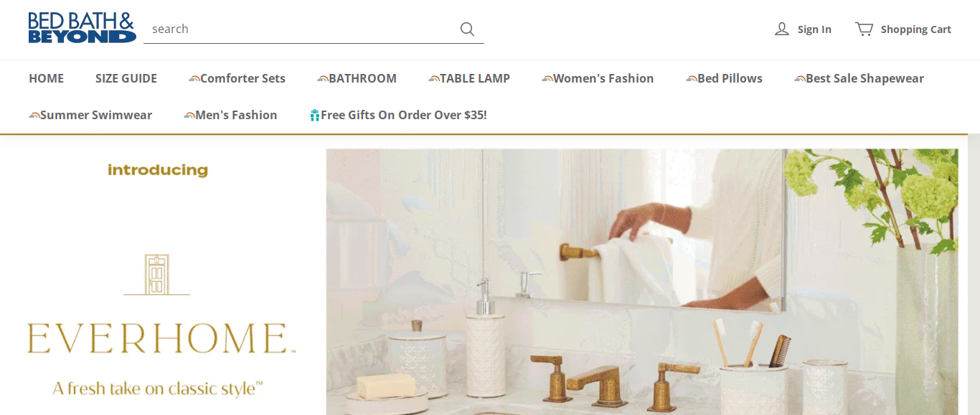
Task: Open the SIZE GUIDE menu item
Action: pos(126,78)
